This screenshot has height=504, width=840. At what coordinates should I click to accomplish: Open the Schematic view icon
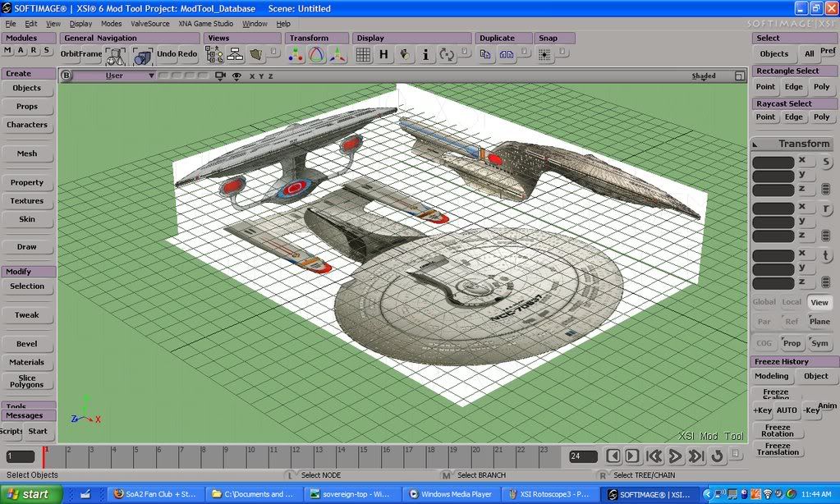235,55
